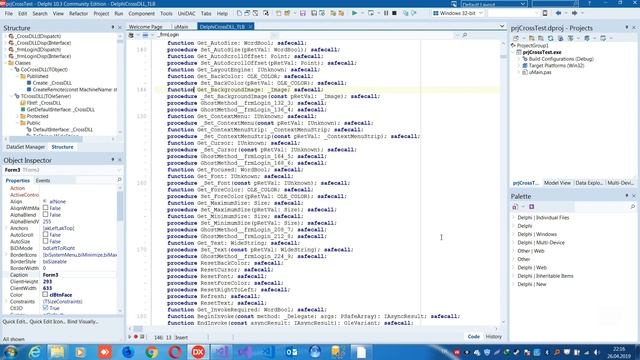Pin the Palette panel
Viewport: 640px width, 360px height.
[x=627, y=196]
